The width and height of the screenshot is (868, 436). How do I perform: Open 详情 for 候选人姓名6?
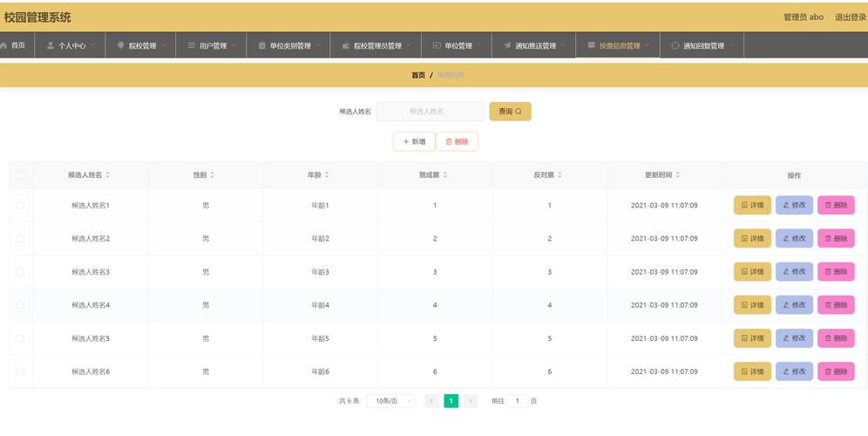(752, 371)
